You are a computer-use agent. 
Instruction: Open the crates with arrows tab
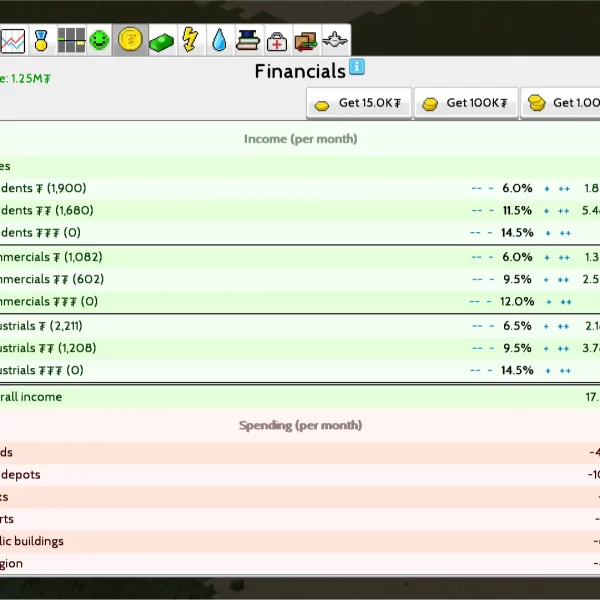coord(306,41)
